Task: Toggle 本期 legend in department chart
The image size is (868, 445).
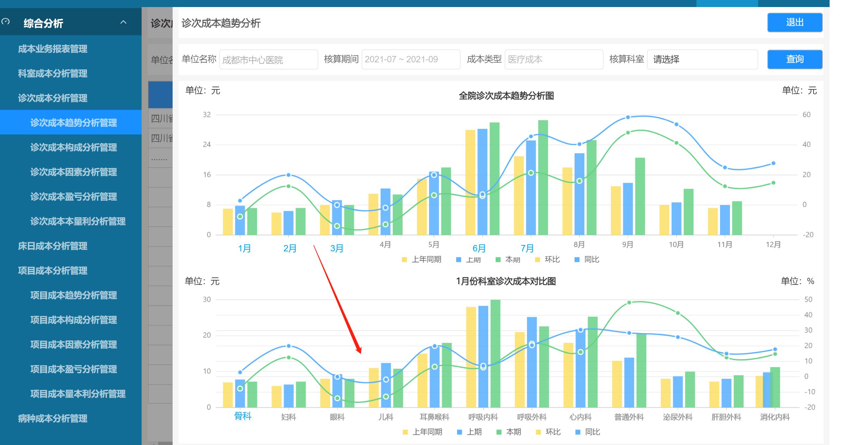Action: [509, 432]
